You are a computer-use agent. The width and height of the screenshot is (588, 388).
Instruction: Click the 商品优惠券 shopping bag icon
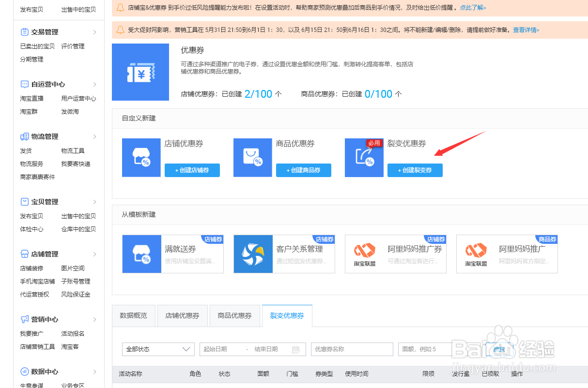[x=252, y=157]
